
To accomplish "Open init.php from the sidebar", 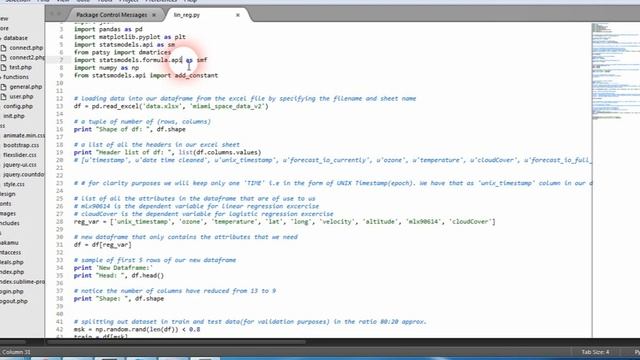I will (14, 116).
